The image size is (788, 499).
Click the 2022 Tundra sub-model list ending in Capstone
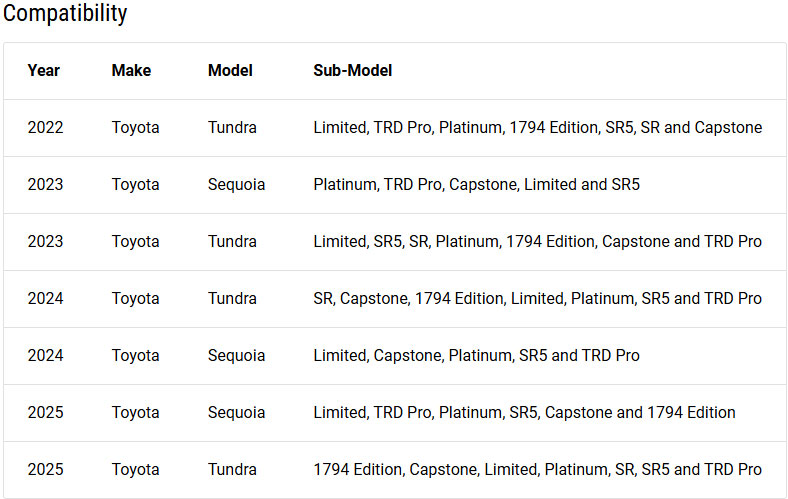[538, 128]
